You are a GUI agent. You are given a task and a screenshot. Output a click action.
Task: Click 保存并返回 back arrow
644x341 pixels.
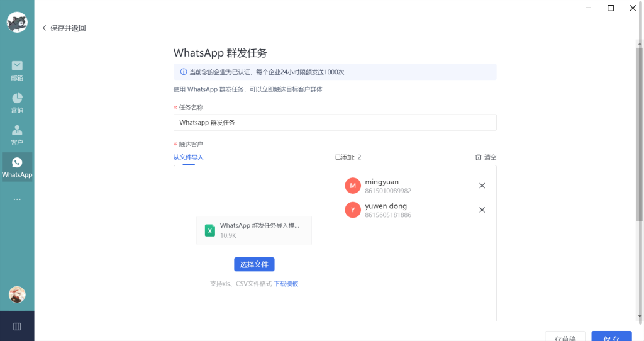pyautogui.click(x=45, y=28)
